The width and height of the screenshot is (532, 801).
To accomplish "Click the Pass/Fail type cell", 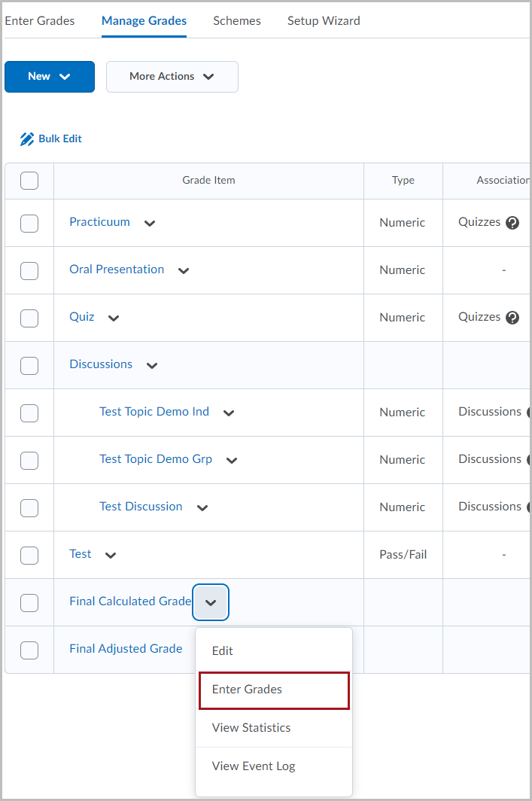I will tap(403, 555).
